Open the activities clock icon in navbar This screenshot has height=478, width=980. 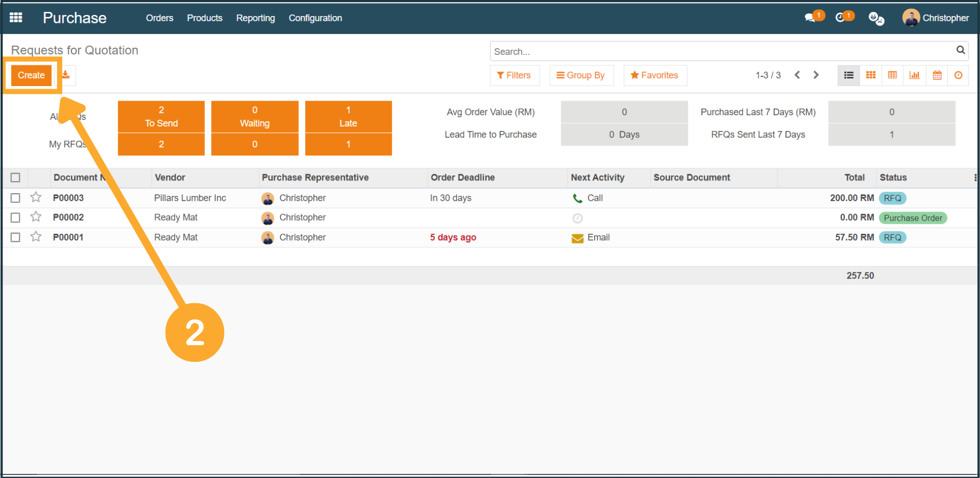pos(840,18)
